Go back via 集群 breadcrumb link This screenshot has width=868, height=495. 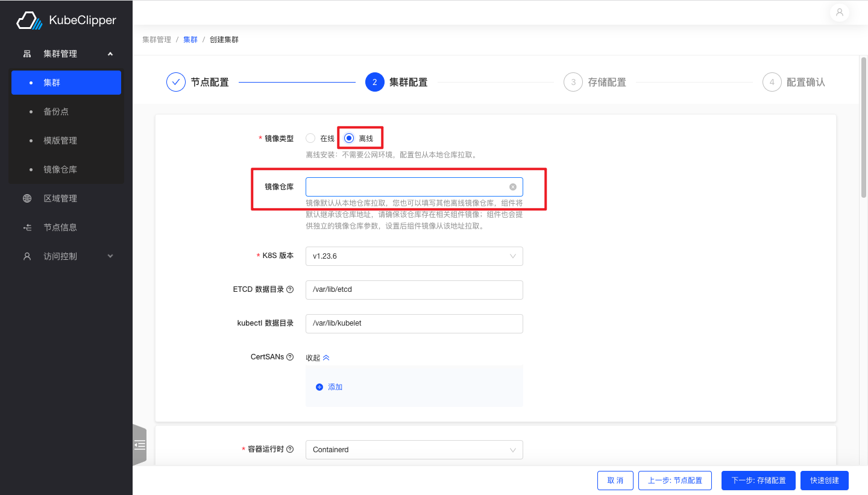(190, 39)
